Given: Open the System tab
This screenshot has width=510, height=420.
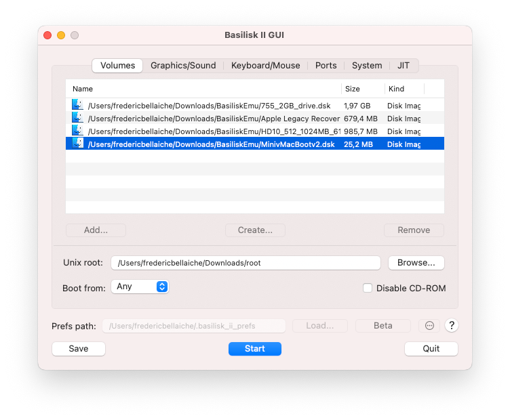Looking at the screenshot, I should tap(367, 66).
